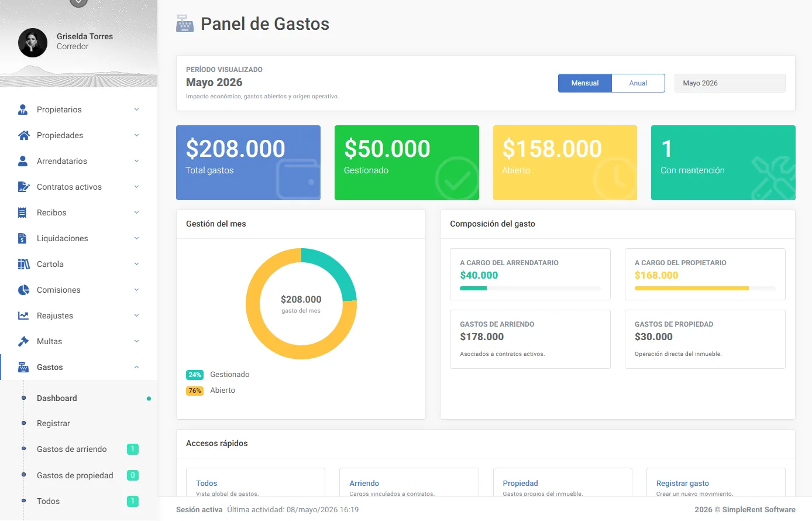812x521 pixels.
Task: Click the Cartola books icon
Action: (23, 264)
